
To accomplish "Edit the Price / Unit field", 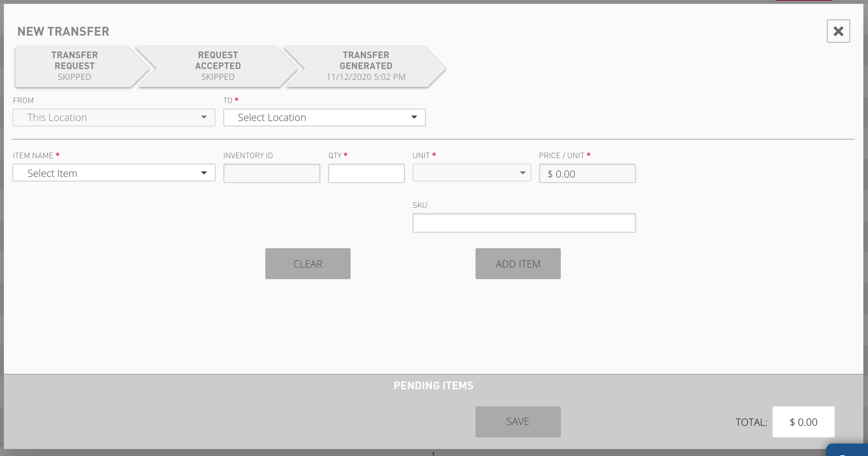I will point(587,174).
